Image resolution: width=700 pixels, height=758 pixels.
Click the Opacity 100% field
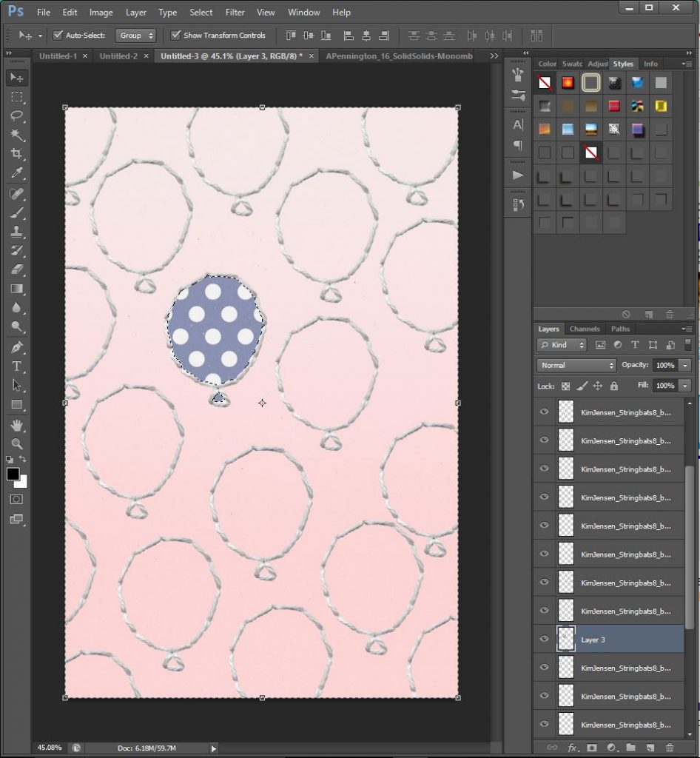[x=664, y=366]
